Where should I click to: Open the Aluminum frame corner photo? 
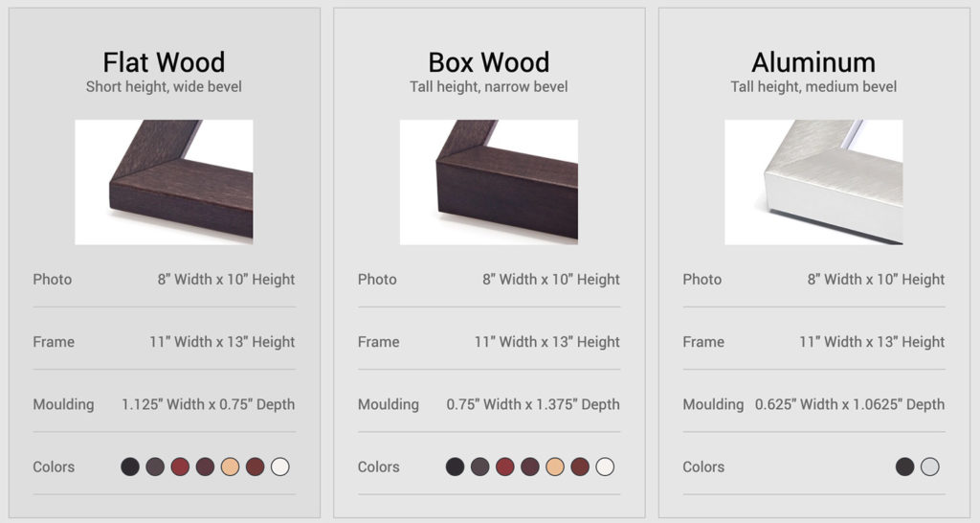click(813, 182)
